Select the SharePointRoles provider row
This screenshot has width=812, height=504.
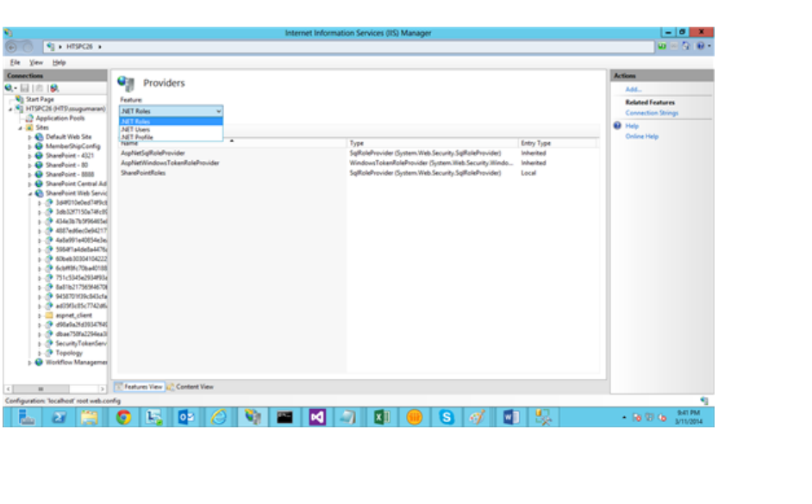point(359,173)
